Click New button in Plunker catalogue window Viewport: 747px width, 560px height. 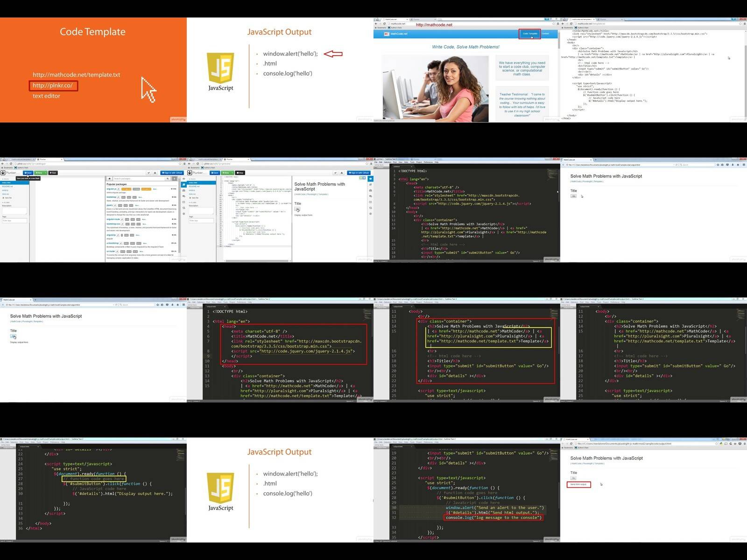39,173
